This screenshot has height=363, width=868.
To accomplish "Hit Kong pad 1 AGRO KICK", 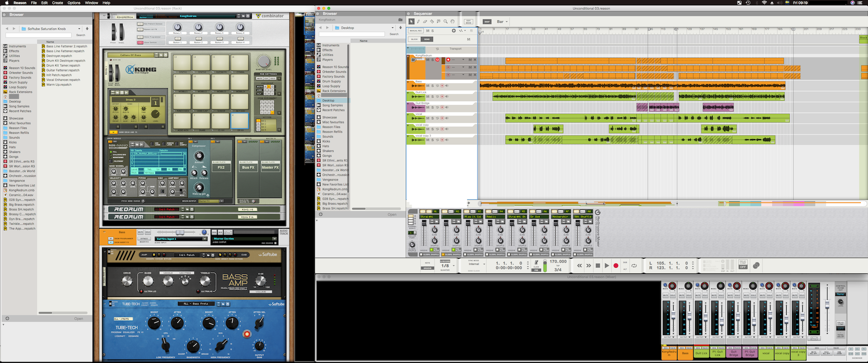I will click(x=183, y=120).
